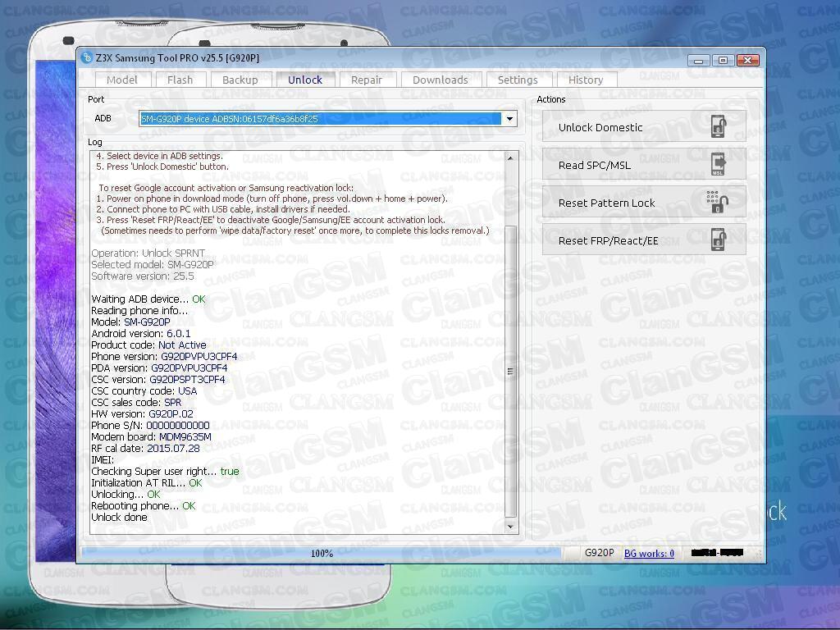
Task: Click the log scrollbar down arrow
Action: pyautogui.click(x=510, y=527)
